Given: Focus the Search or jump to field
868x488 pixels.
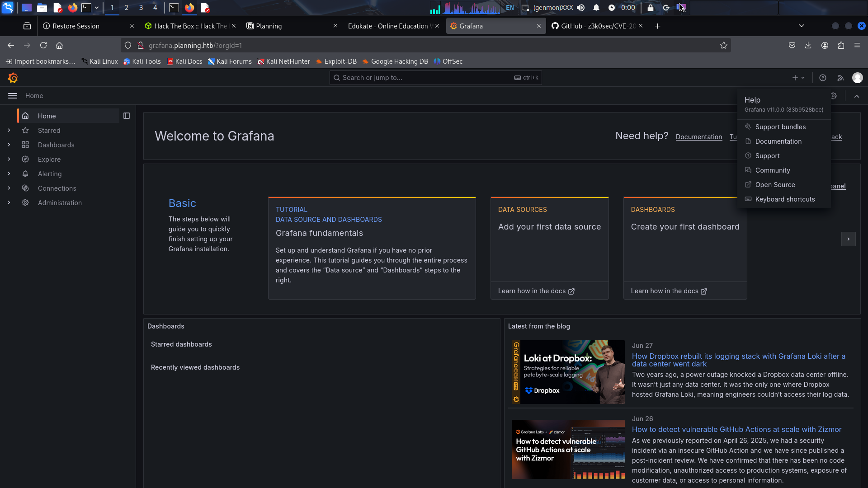Looking at the screenshot, I should pos(425,78).
